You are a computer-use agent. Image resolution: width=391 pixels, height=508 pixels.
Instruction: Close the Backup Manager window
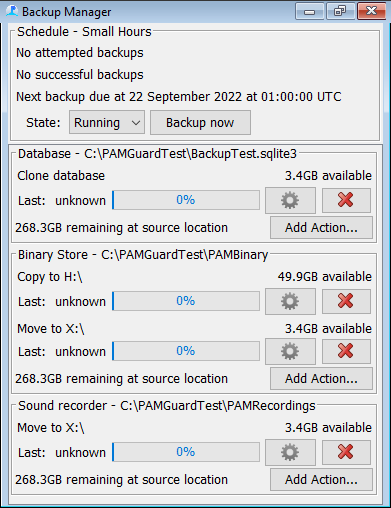[x=371, y=11]
